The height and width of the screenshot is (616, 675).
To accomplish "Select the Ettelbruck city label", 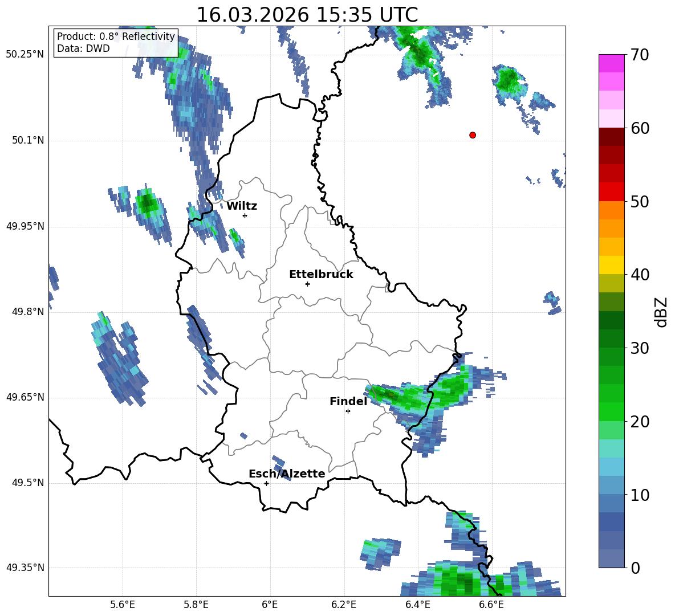I will coord(321,275).
